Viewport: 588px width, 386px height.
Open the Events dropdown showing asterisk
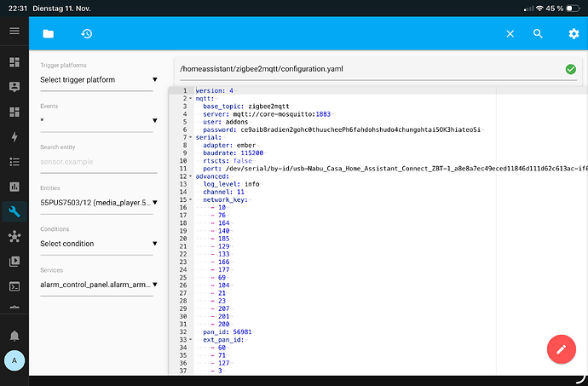point(99,120)
